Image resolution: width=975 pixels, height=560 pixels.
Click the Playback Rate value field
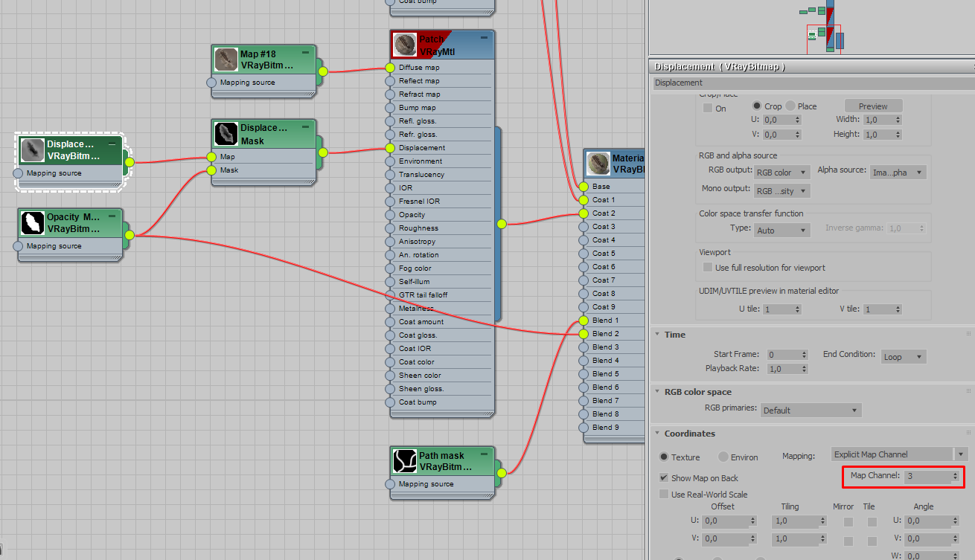click(x=782, y=369)
